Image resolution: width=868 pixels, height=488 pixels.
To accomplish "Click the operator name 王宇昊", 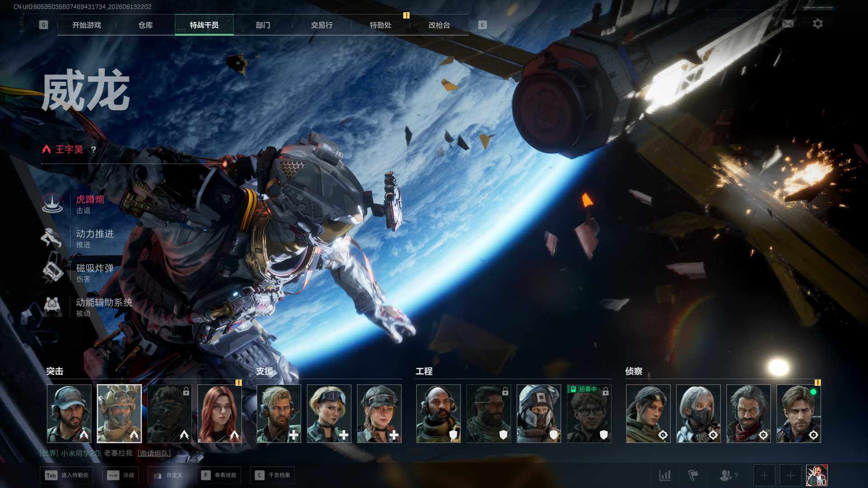I will coord(69,150).
